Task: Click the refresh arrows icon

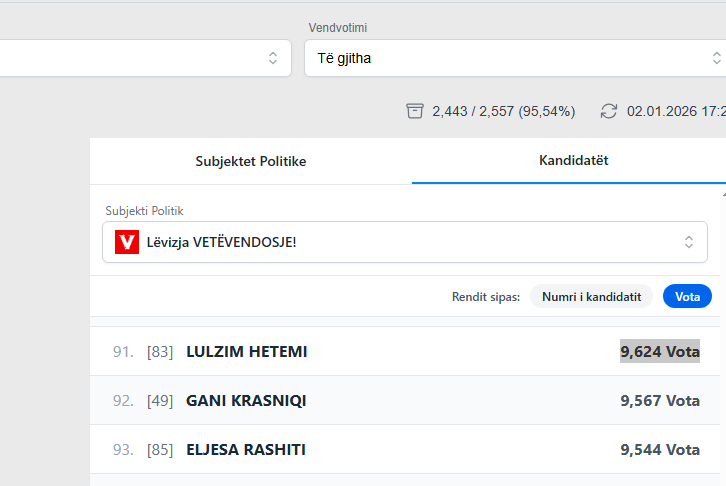Action: [609, 111]
